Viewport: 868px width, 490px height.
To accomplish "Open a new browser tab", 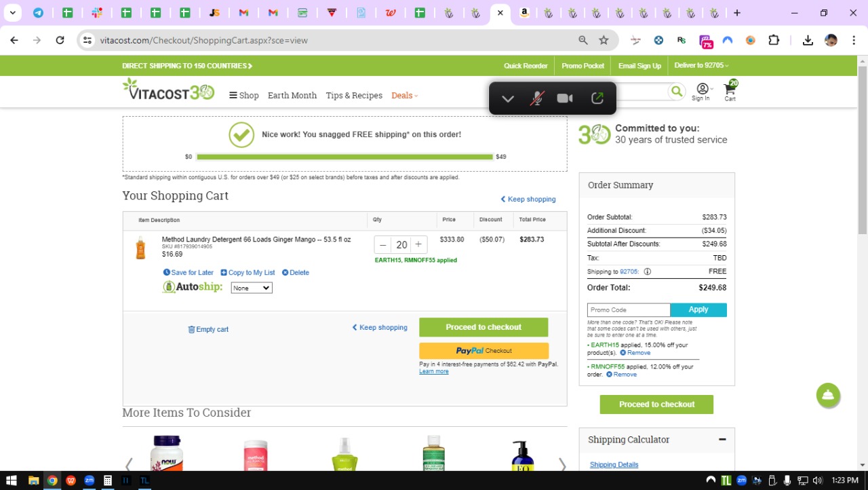I will coord(737,13).
